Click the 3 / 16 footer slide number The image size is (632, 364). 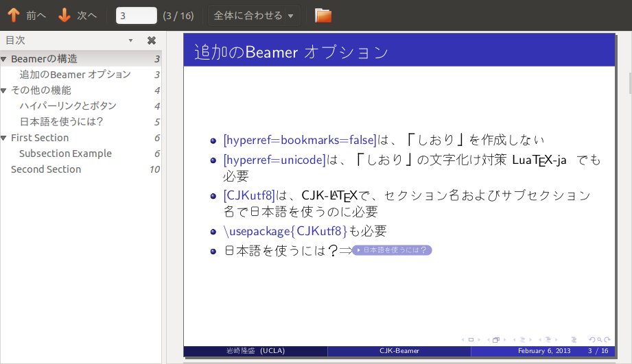[x=598, y=351]
